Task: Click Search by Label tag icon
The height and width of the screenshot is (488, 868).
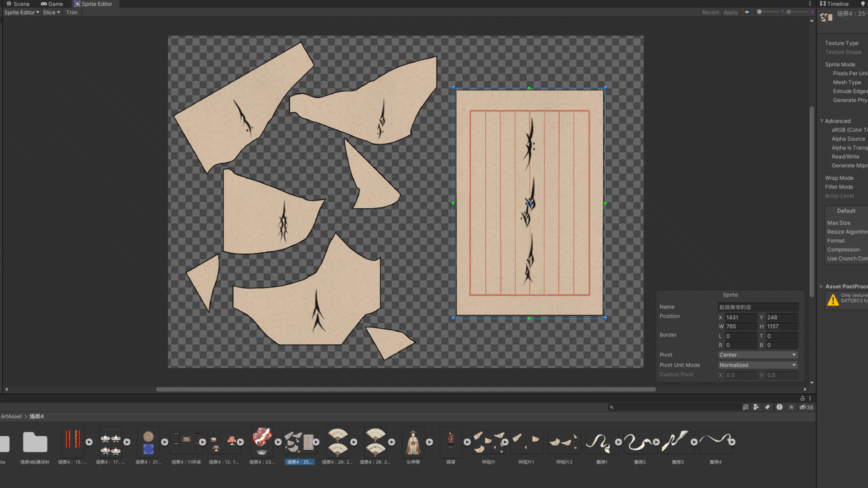Action: coord(767,407)
